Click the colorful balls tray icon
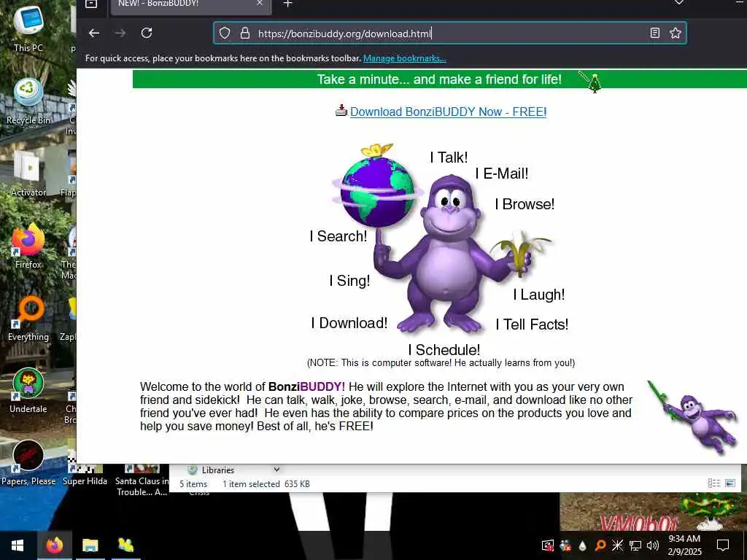This screenshot has height=560, width=747. [x=565, y=545]
